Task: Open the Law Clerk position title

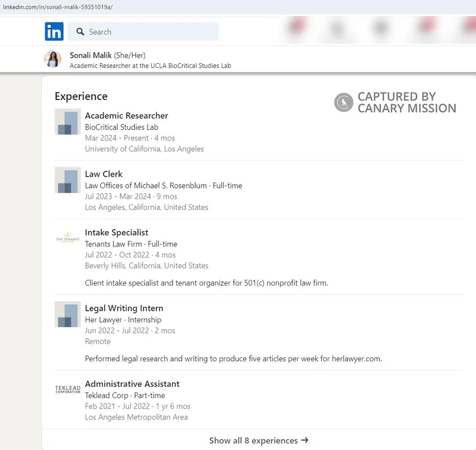Action: click(x=104, y=174)
